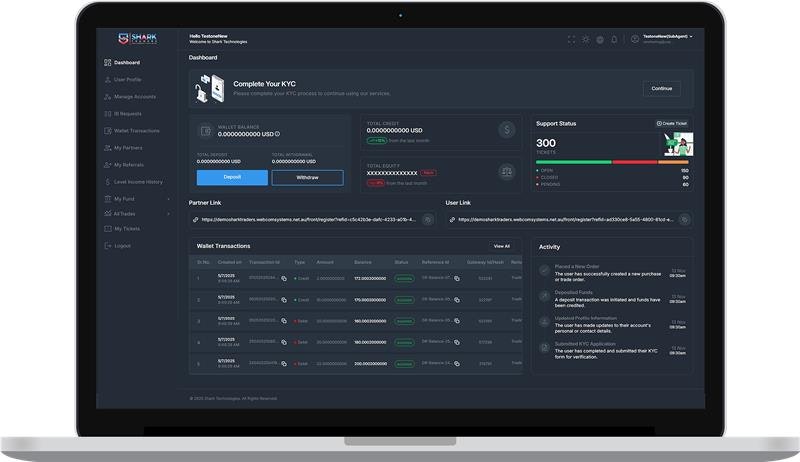The height and width of the screenshot is (462, 800).
Task: Select IB Requests in the sidebar
Action: (128, 114)
